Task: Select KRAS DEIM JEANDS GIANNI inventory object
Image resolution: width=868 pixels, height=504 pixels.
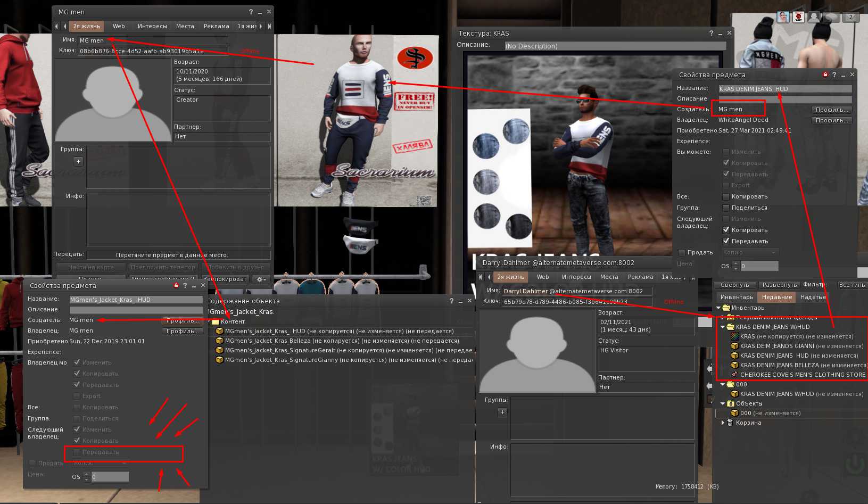Action: (796, 346)
